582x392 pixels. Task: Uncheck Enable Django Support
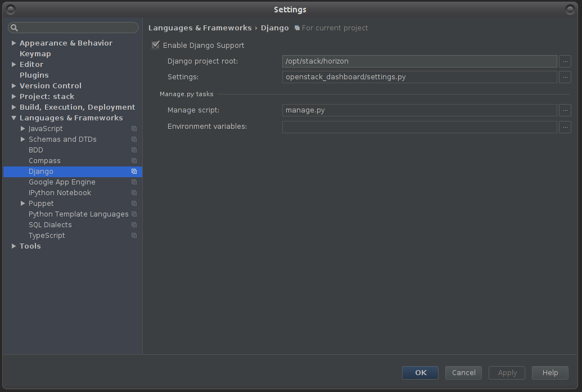pos(156,45)
